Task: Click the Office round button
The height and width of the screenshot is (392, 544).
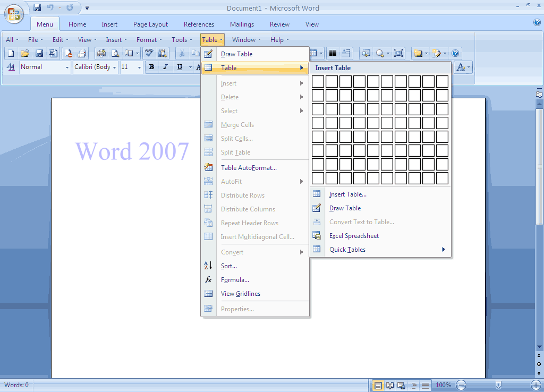Action: coord(14,14)
